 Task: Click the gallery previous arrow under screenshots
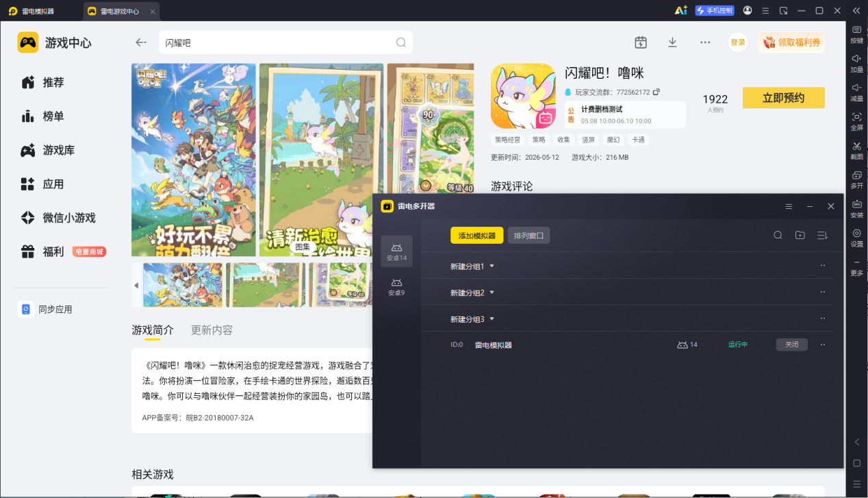[x=136, y=285]
